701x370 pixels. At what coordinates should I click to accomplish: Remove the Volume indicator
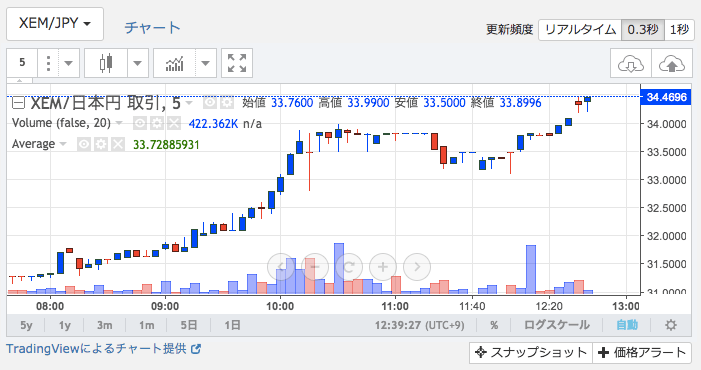173,123
